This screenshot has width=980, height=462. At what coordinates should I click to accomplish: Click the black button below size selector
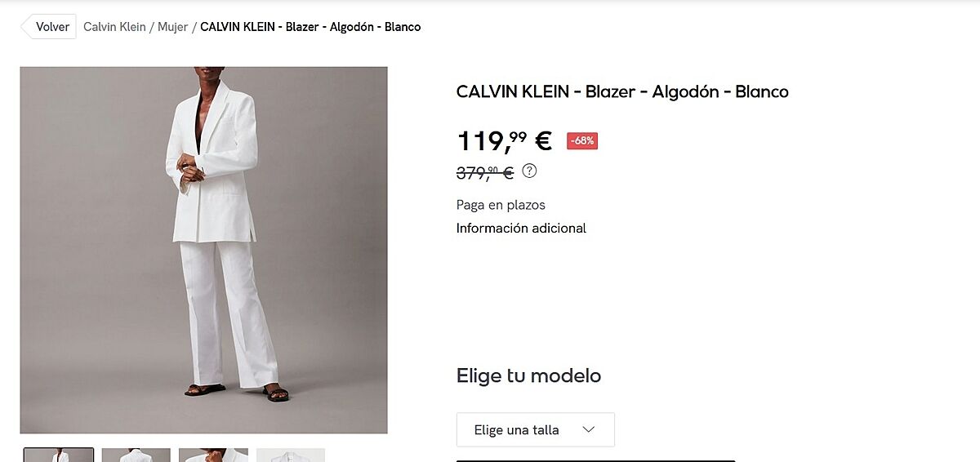[x=595, y=460]
